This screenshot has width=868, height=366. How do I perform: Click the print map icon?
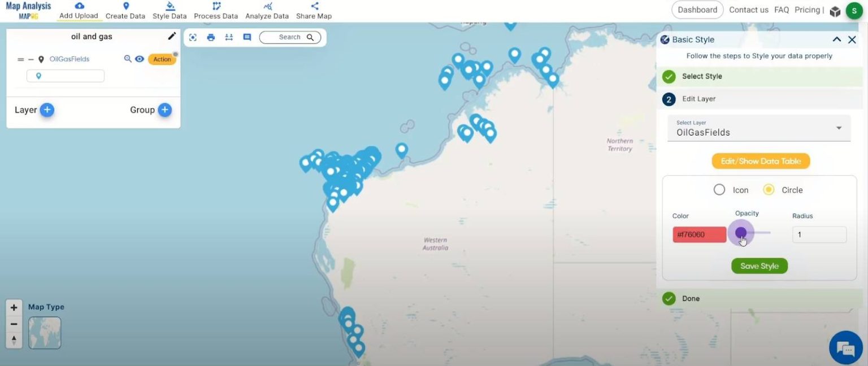211,37
